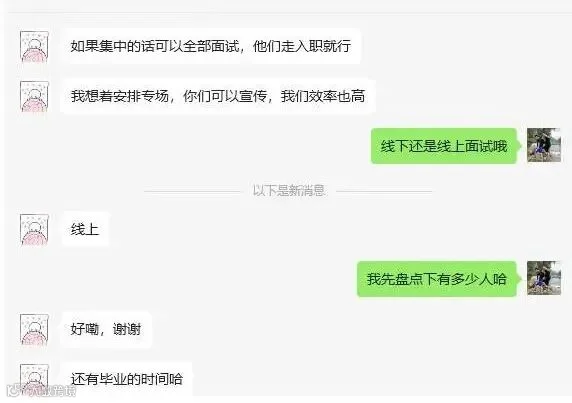
Task: Click the text '他们走入职就行' in first message
Action: coord(302,46)
